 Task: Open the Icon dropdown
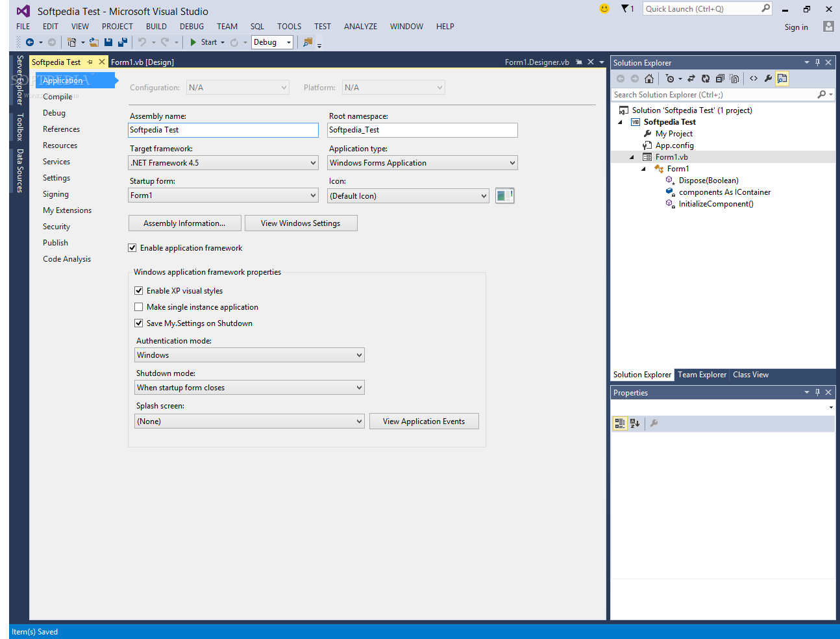coord(408,196)
